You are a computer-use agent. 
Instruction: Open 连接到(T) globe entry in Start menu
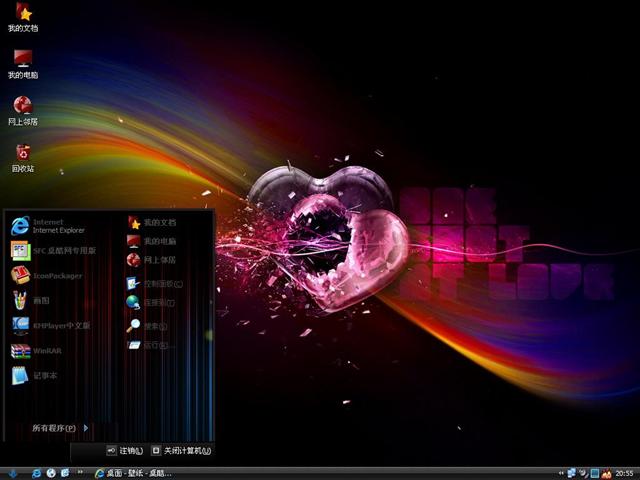pyautogui.click(x=151, y=302)
